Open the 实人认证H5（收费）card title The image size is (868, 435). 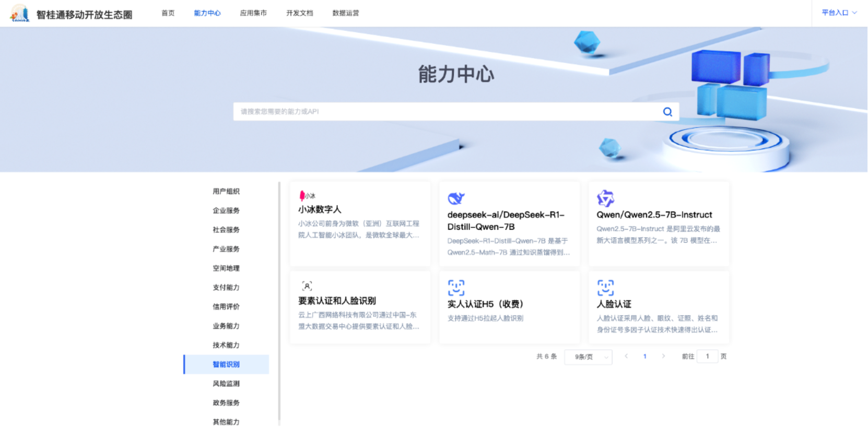(x=486, y=304)
